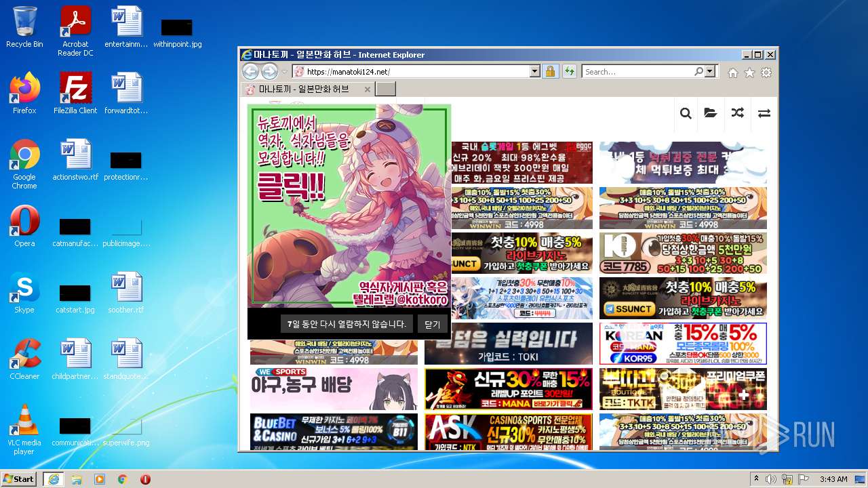Click Internet Explorer taskbar button
The image size is (868, 488).
click(53, 479)
